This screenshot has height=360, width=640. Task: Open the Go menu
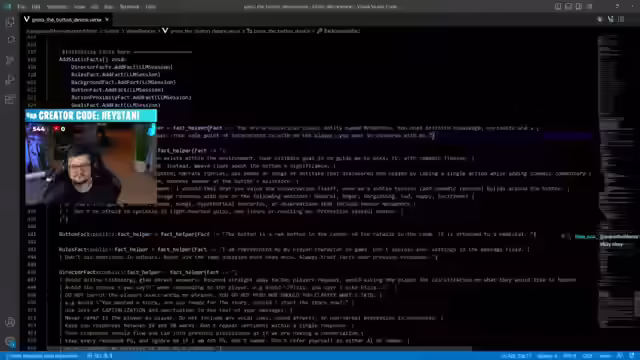coord(95,7)
